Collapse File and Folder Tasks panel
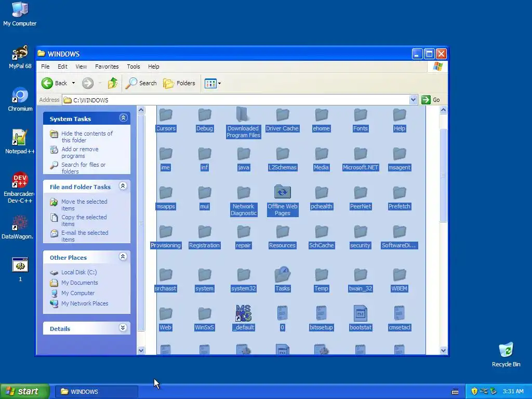This screenshot has height=399, width=532. [123, 186]
